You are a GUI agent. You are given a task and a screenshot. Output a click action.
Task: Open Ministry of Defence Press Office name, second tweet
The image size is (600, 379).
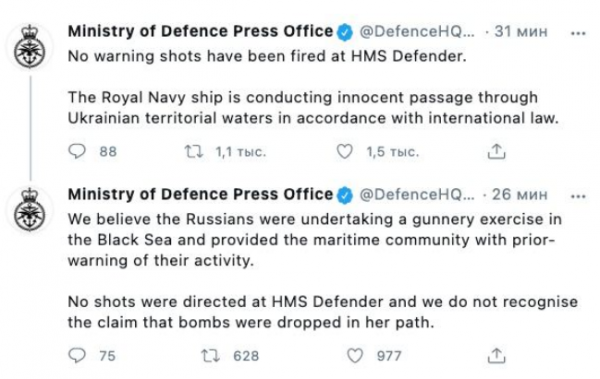[x=201, y=194]
